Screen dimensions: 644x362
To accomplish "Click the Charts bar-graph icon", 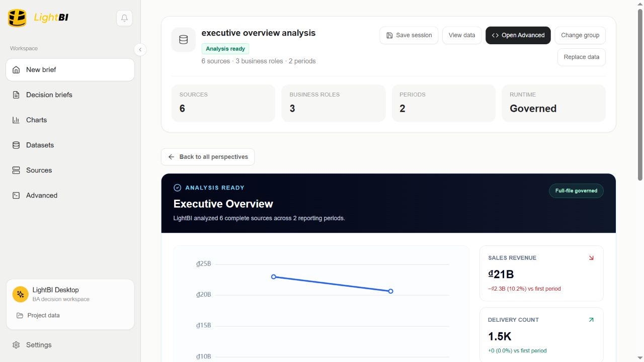I will tap(16, 120).
